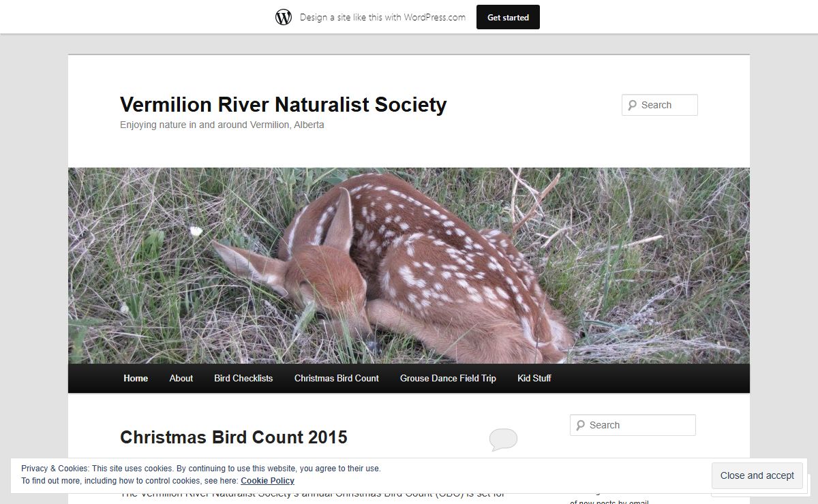Click the header fawn photo banner
Image resolution: width=818 pixels, height=504 pixels.
409,266
